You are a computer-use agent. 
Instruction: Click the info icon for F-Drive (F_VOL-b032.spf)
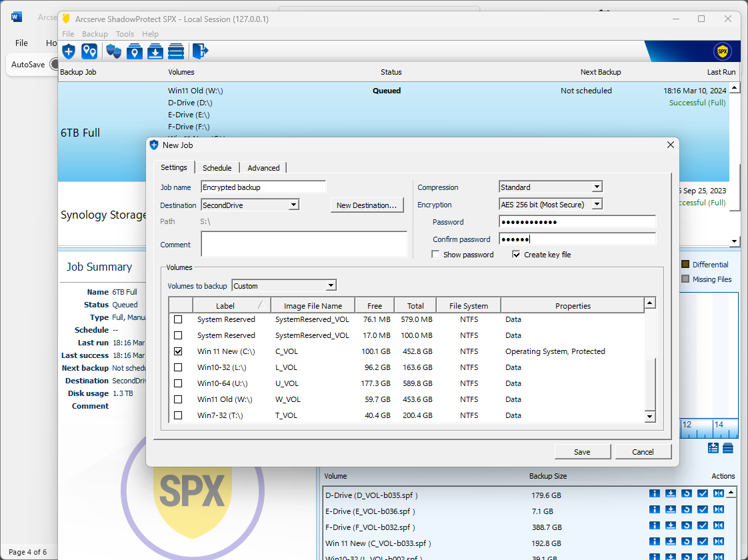pyautogui.click(x=655, y=525)
